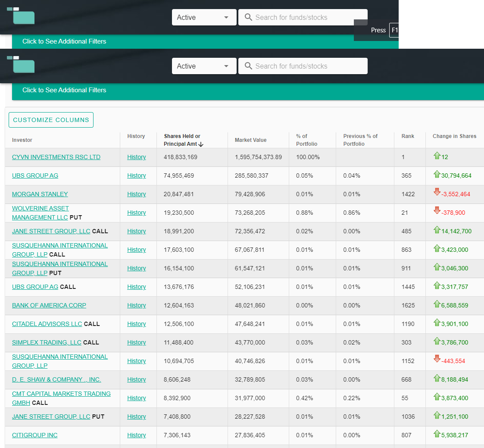The height and width of the screenshot is (448, 484).
Task: Click the teal folder logo in top header
Action: (x=21, y=16)
